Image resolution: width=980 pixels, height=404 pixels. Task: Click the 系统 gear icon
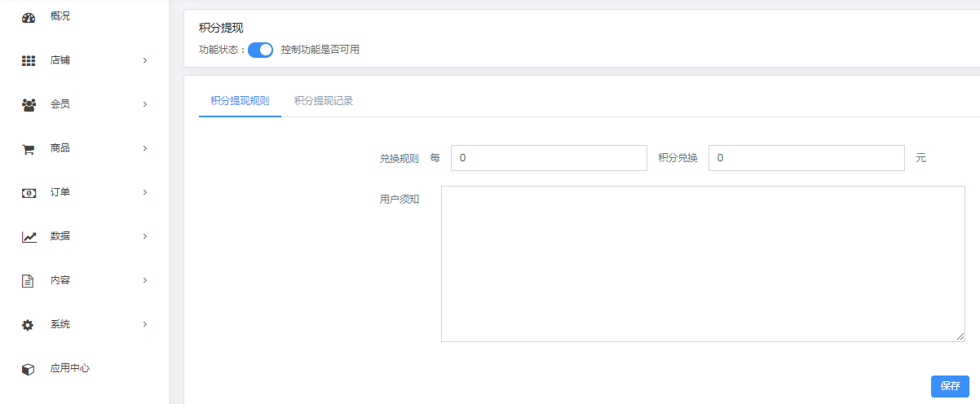coord(28,325)
